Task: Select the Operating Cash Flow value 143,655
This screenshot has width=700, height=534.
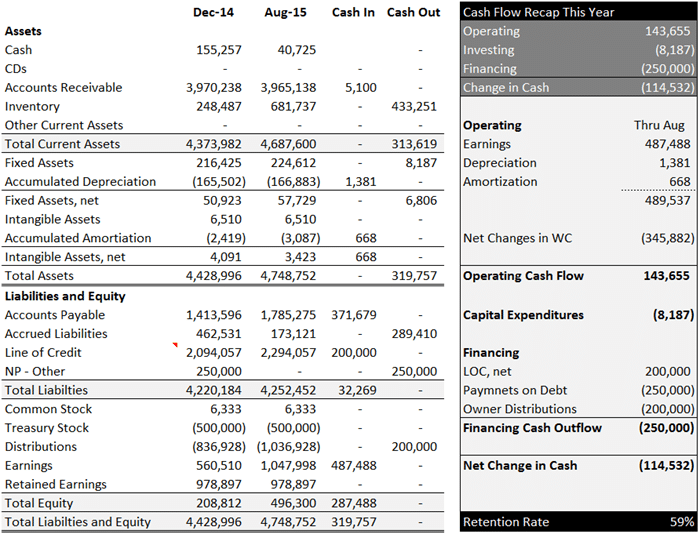Action: pyautogui.click(x=667, y=276)
